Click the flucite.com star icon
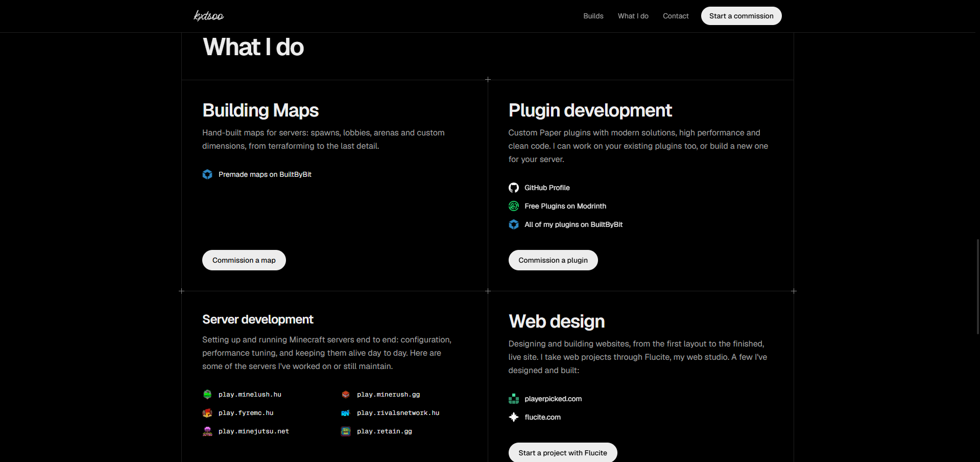 514,417
